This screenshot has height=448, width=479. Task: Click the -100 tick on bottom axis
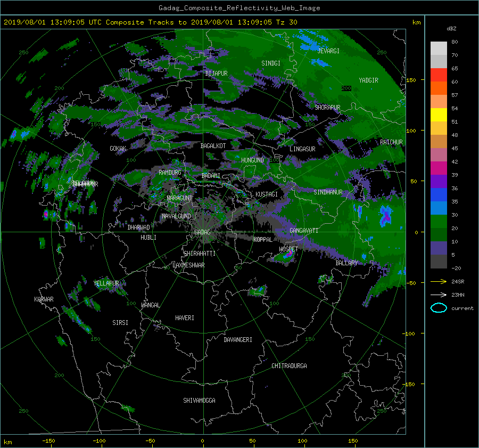[x=99, y=441]
